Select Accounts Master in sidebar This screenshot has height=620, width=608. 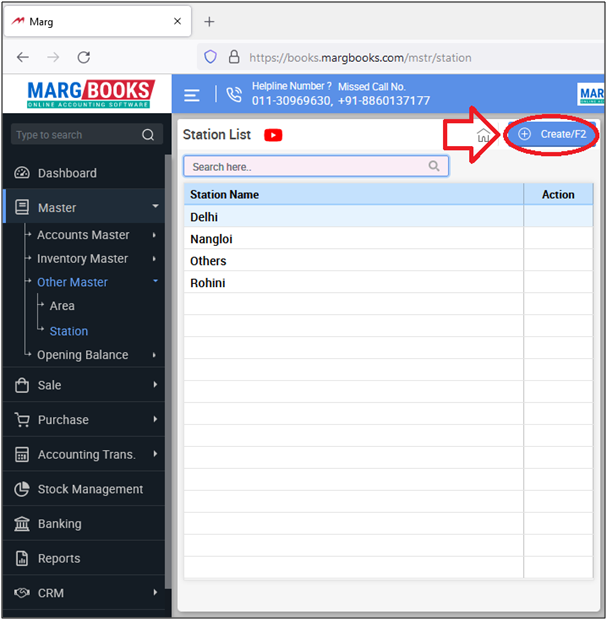[83, 235]
